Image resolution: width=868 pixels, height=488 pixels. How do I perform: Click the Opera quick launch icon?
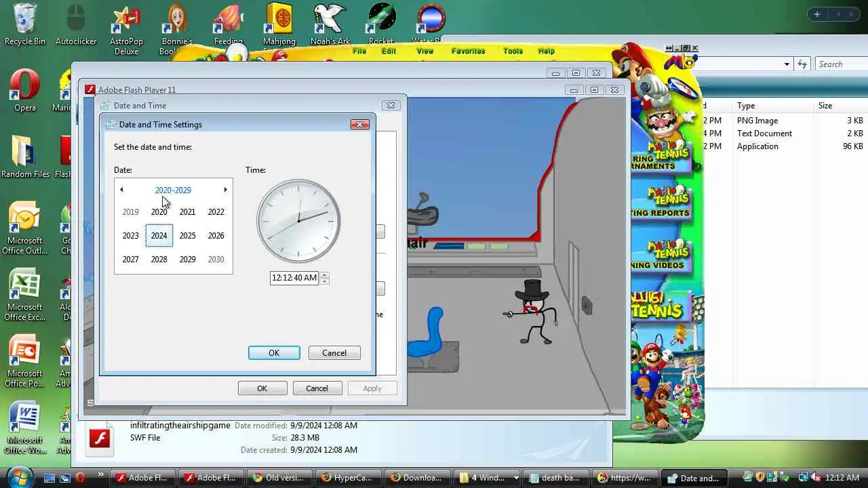pos(80,478)
